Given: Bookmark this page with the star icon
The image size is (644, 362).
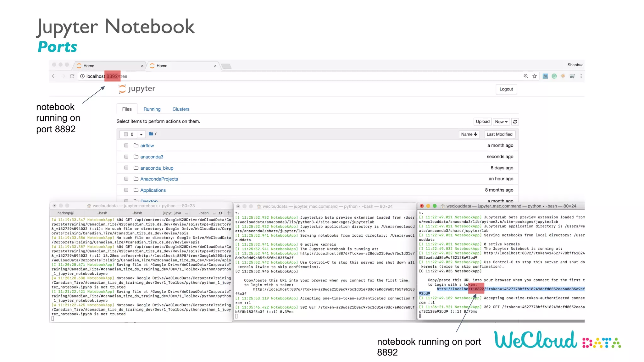Looking at the screenshot, I should (x=535, y=76).
